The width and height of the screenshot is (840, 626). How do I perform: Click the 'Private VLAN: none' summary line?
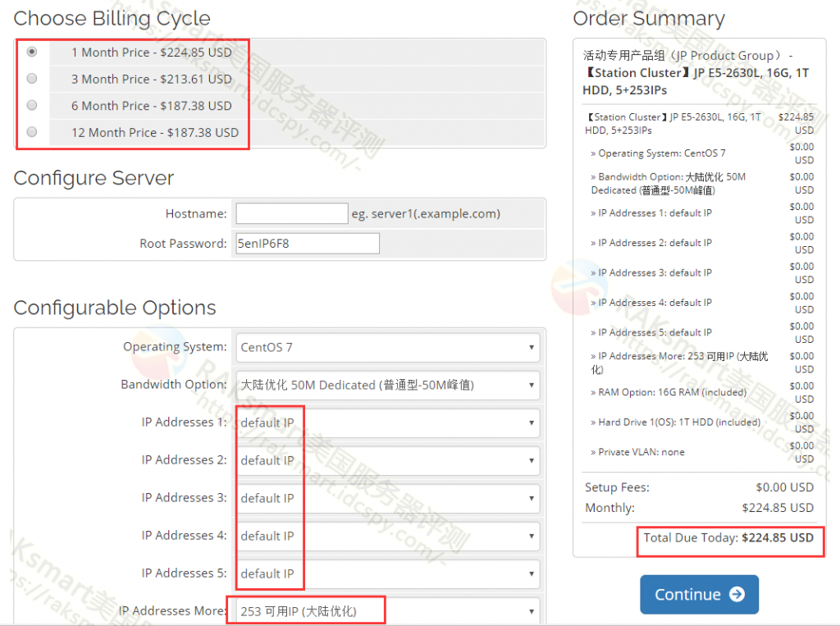637,452
